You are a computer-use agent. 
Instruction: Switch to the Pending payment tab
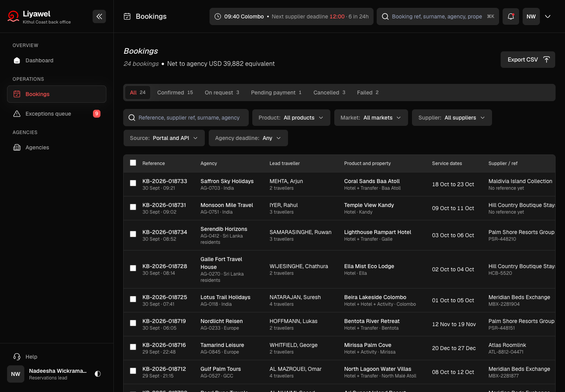[x=276, y=93]
